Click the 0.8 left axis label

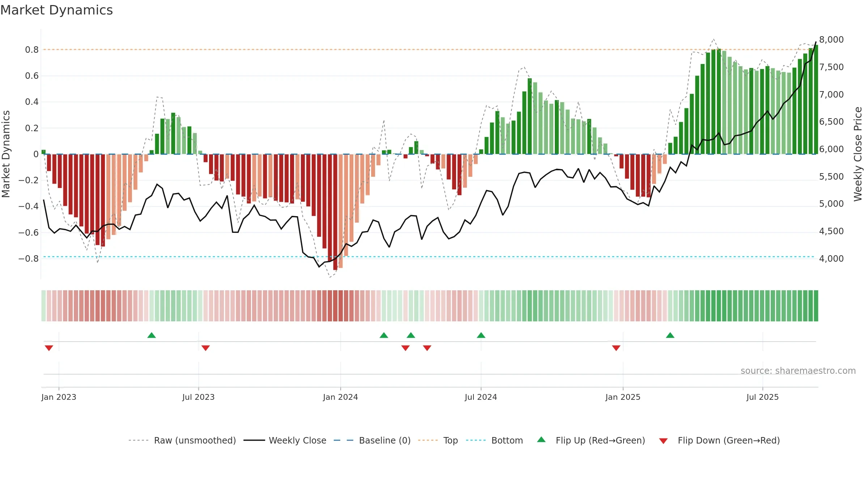click(x=32, y=50)
